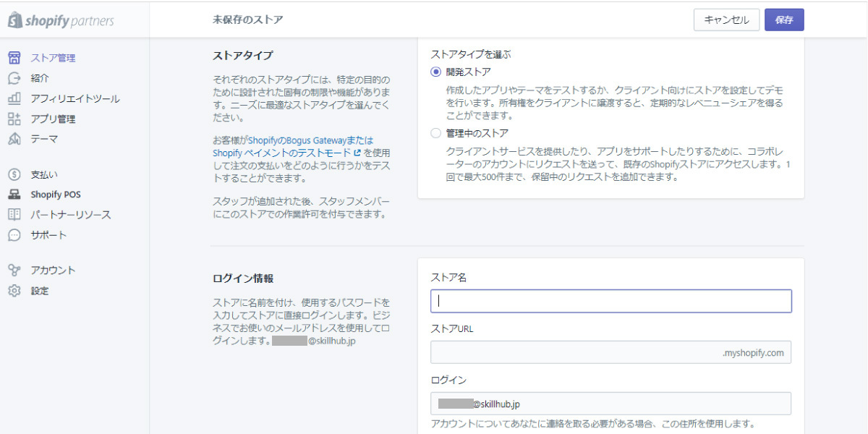Click the パートナーリソース book icon
The height and width of the screenshot is (434, 868).
[x=14, y=215]
